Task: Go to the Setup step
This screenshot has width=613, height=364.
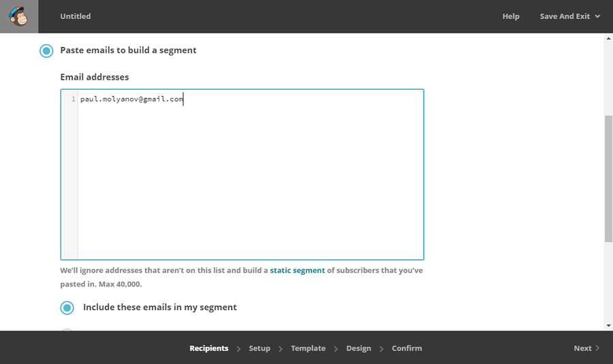Action: (x=260, y=348)
